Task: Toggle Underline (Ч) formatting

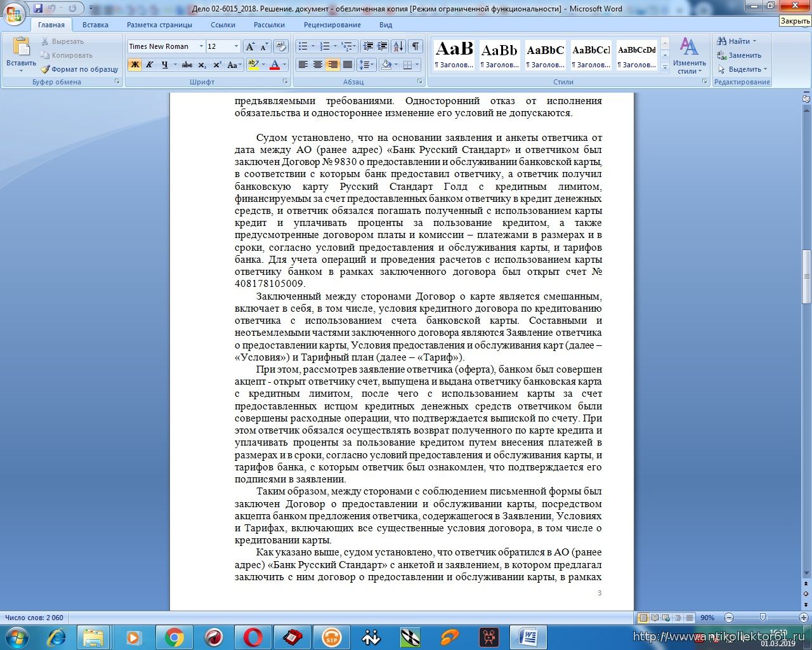Action: pos(165,65)
